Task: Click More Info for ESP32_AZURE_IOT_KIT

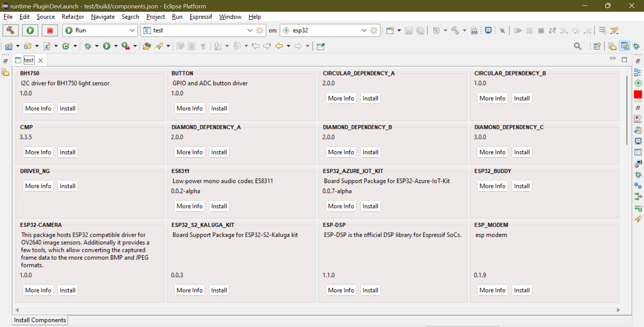Action: tap(341, 206)
